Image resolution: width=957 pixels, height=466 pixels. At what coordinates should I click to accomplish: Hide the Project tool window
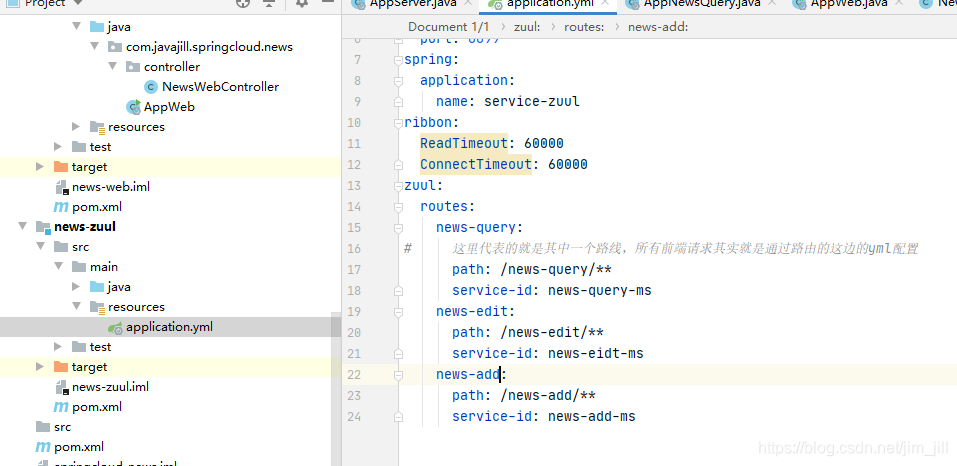tap(328, 3)
